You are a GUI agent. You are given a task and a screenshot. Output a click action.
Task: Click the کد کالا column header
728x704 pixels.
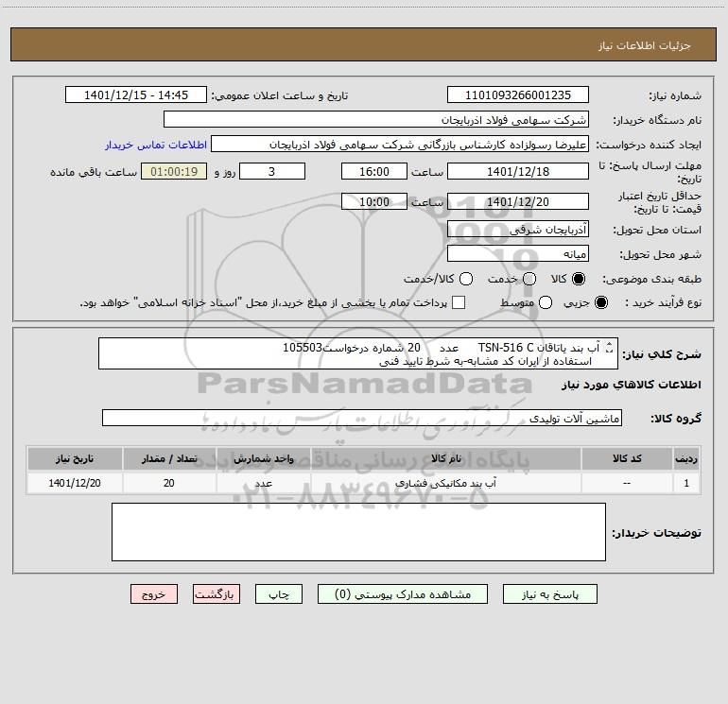tap(627, 458)
